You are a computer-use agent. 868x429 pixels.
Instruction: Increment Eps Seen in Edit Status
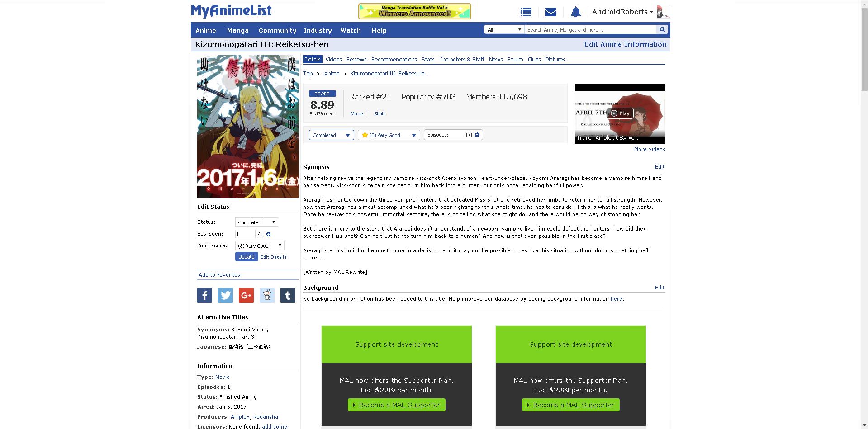(269, 234)
